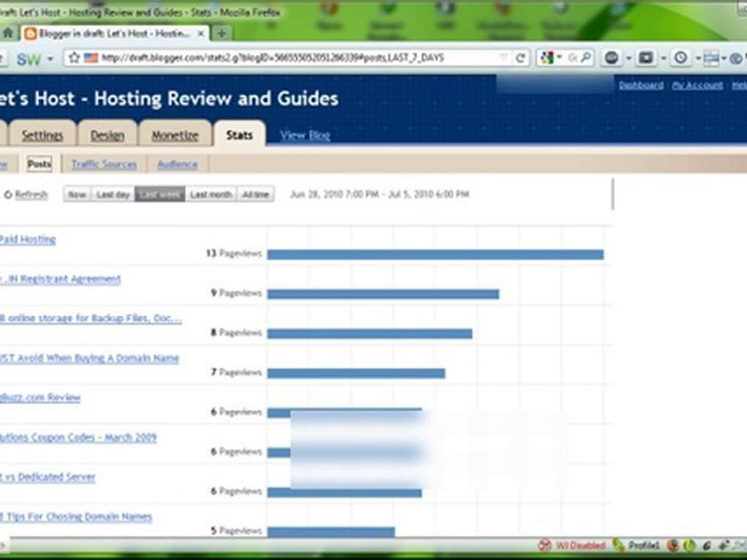Viewport: 747px width, 560px height.
Task: Go to the Dashboard link
Action: [x=640, y=86]
